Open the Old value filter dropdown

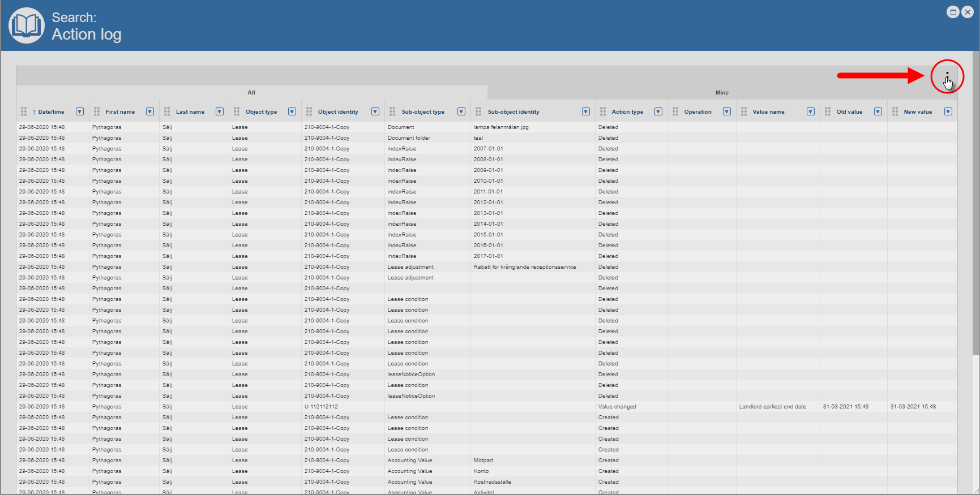878,111
